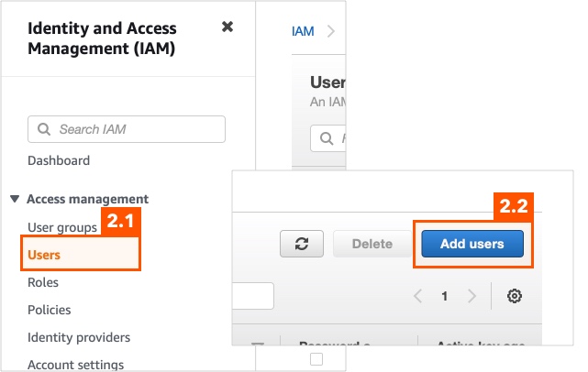The height and width of the screenshot is (372, 588).
Task: Close the IAM navigation panel
Action: [227, 27]
